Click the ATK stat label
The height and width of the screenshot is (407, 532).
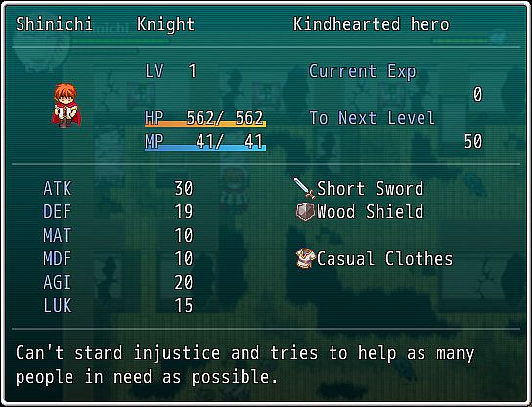58,189
